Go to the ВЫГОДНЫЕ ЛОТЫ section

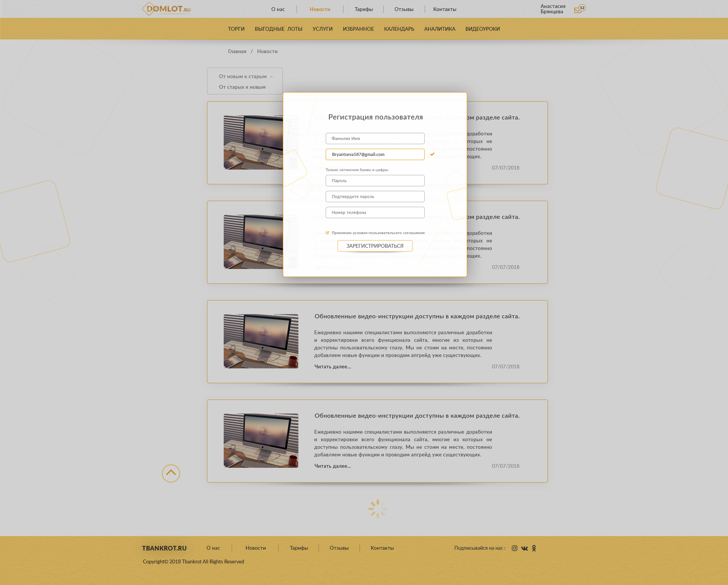coord(279,29)
